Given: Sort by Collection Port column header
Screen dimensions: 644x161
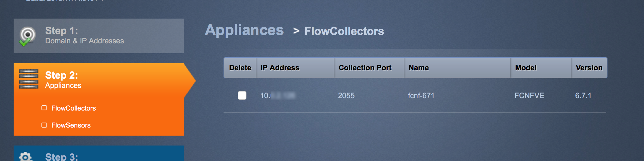Looking at the screenshot, I should tap(365, 68).
